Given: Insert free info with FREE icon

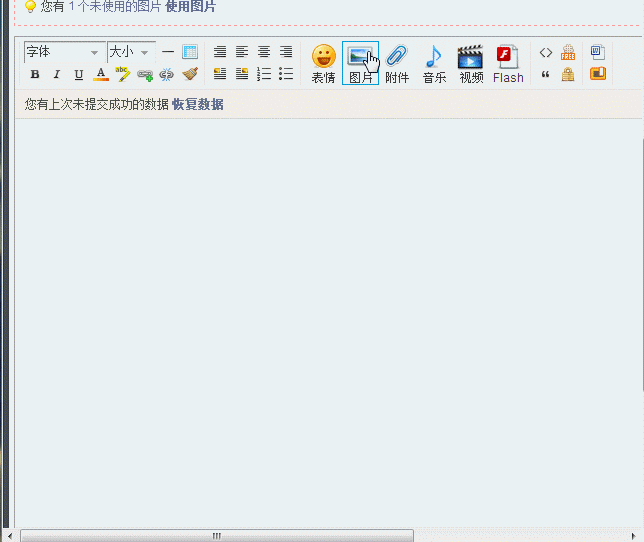Looking at the screenshot, I should pos(568,52).
